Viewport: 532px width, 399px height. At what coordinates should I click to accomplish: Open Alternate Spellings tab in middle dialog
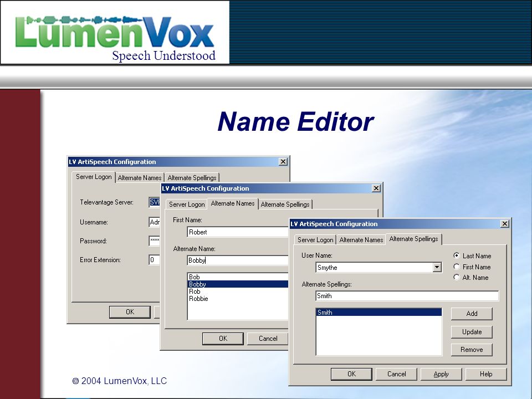click(x=285, y=204)
